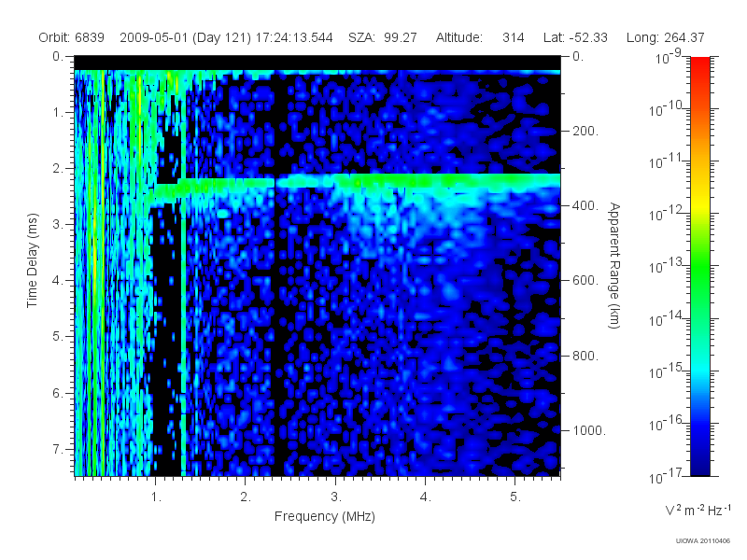Click the 3. frequency axis tick label
Screen dimensions: 747x560
point(336,497)
